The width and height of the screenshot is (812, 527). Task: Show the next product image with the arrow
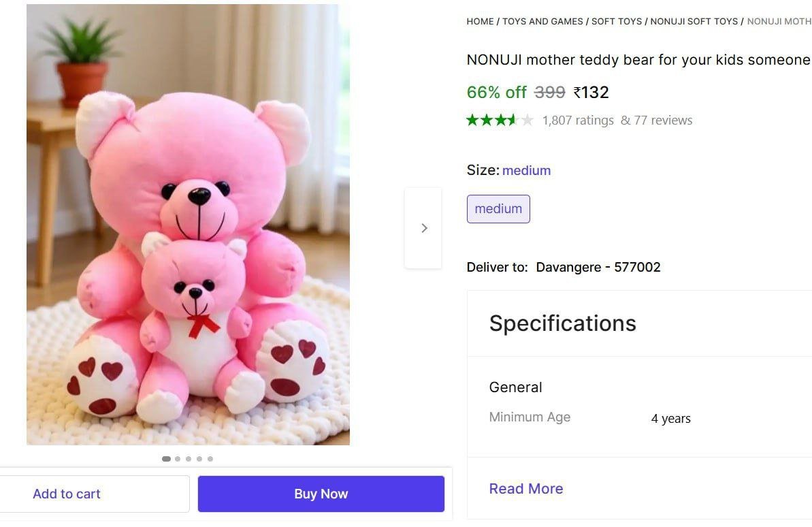click(423, 228)
